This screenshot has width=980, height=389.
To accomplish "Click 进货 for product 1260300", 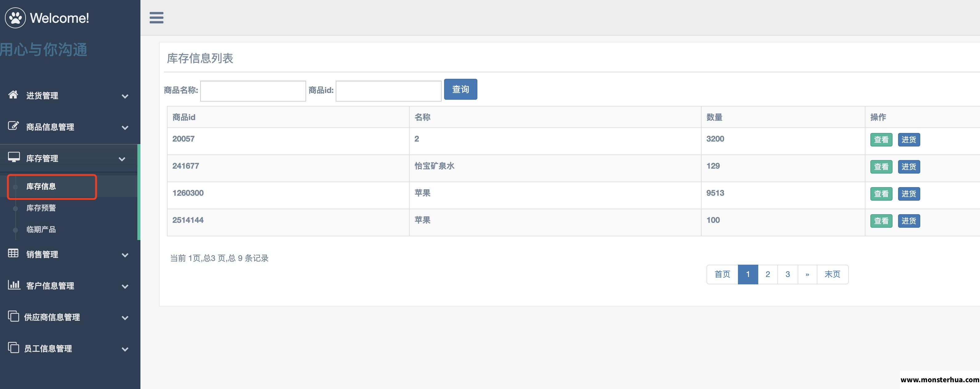I will (909, 194).
